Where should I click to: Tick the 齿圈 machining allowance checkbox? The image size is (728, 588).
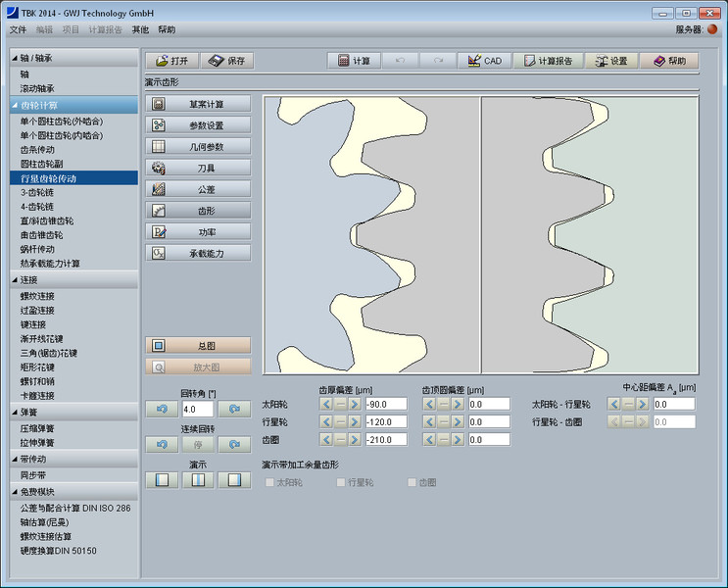coord(411,482)
